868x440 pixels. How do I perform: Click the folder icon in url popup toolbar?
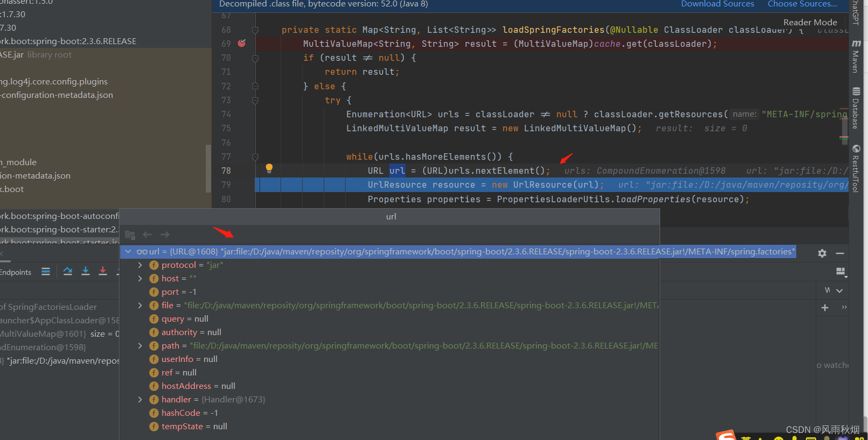(130, 235)
